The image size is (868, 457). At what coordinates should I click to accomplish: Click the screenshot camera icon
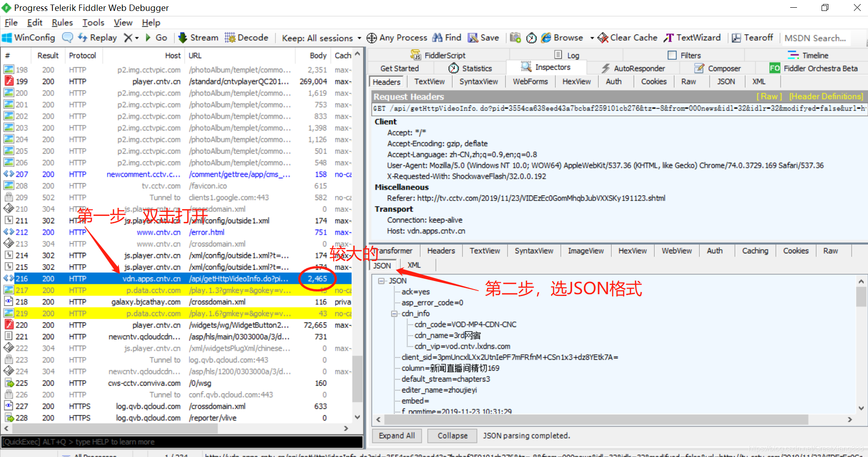click(515, 38)
